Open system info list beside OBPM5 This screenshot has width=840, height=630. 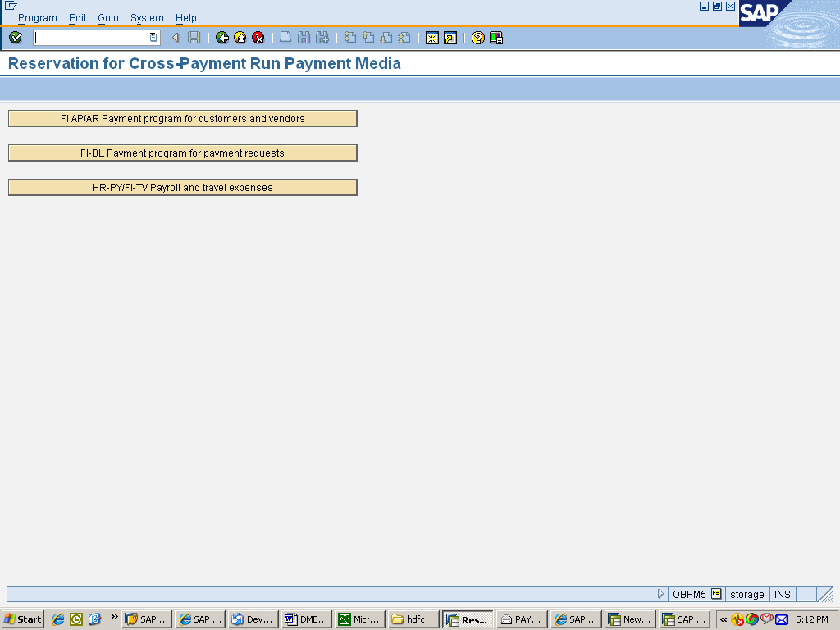coord(716,594)
